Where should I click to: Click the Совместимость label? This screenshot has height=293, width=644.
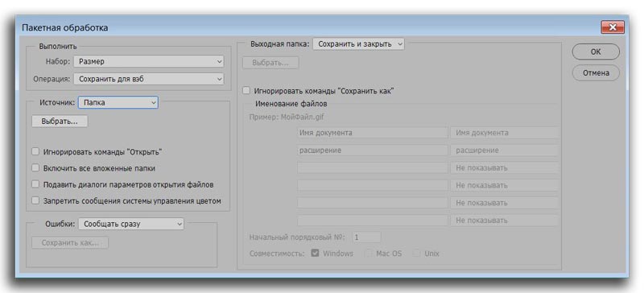click(277, 254)
